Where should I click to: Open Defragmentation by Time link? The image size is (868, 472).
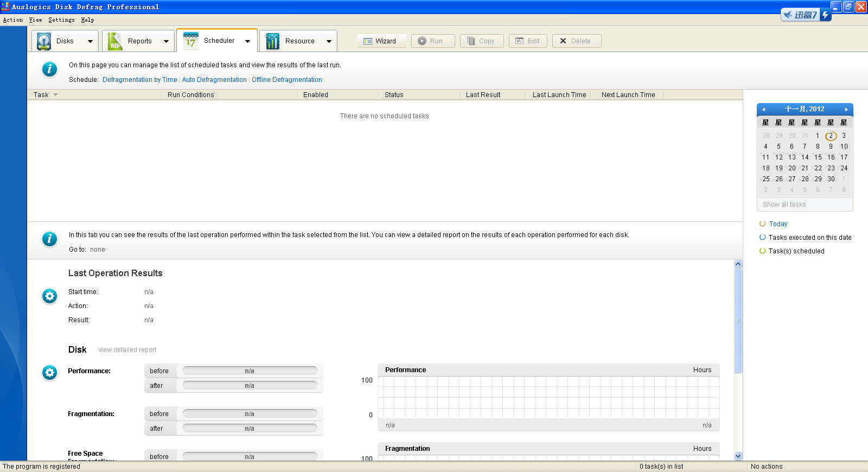[140, 80]
